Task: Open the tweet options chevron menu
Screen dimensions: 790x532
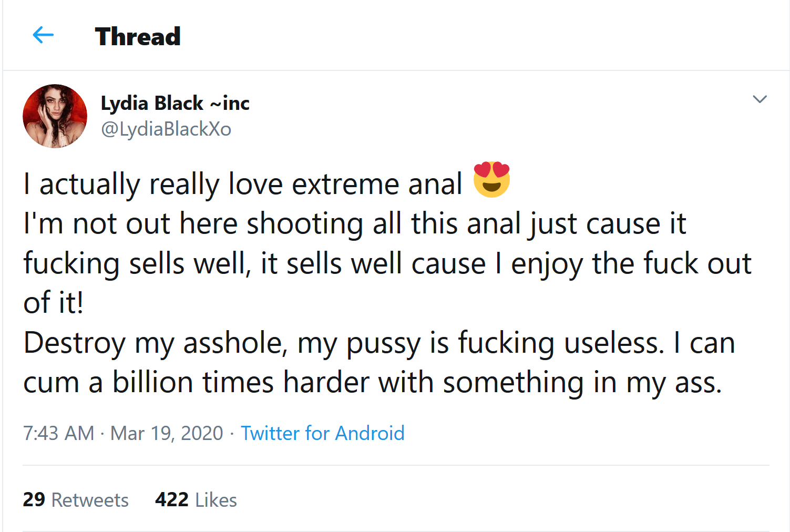Action: pos(760,99)
